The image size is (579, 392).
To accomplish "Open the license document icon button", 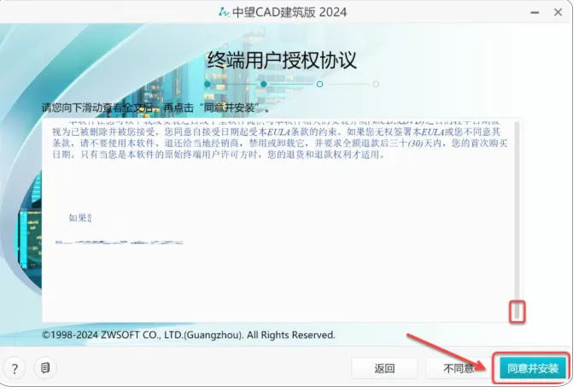I will [45, 367].
